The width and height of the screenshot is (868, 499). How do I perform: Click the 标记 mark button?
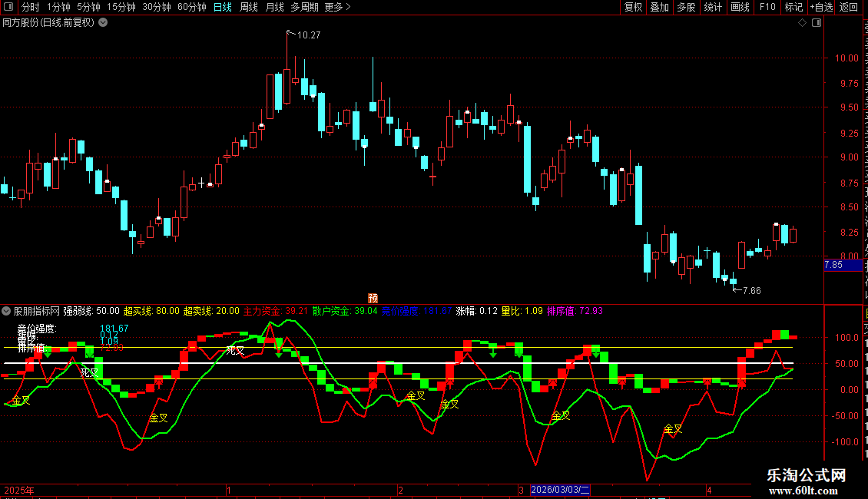pos(793,7)
